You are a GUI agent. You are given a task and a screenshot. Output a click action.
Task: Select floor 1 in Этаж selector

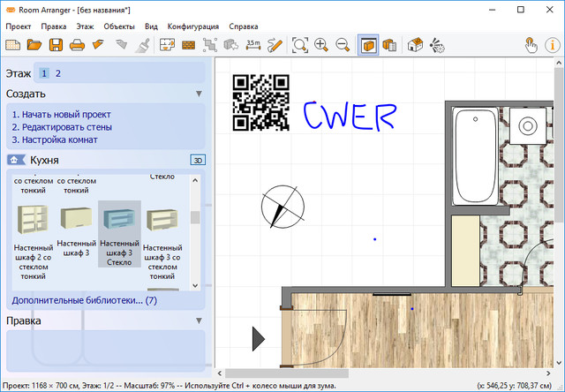click(44, 73)
